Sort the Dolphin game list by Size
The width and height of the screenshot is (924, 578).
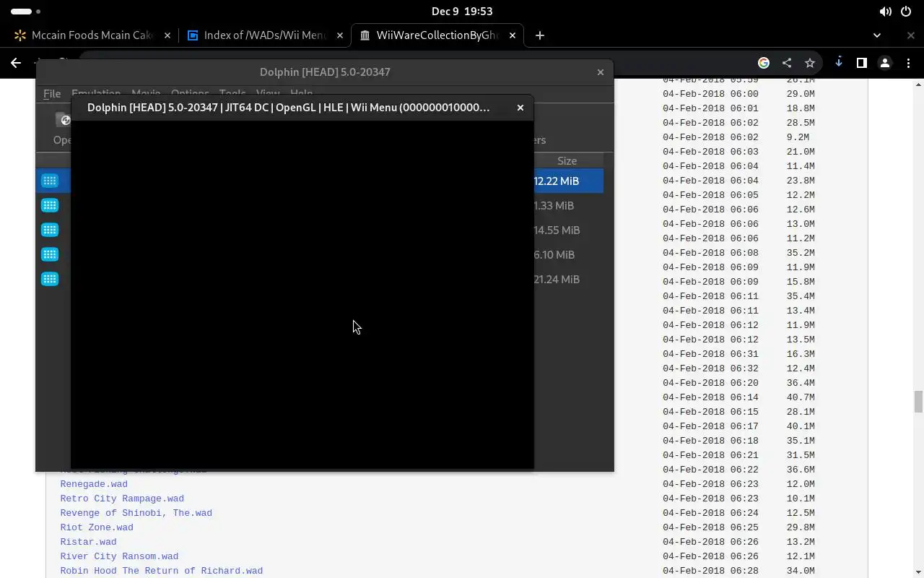(x=567, y=160)
